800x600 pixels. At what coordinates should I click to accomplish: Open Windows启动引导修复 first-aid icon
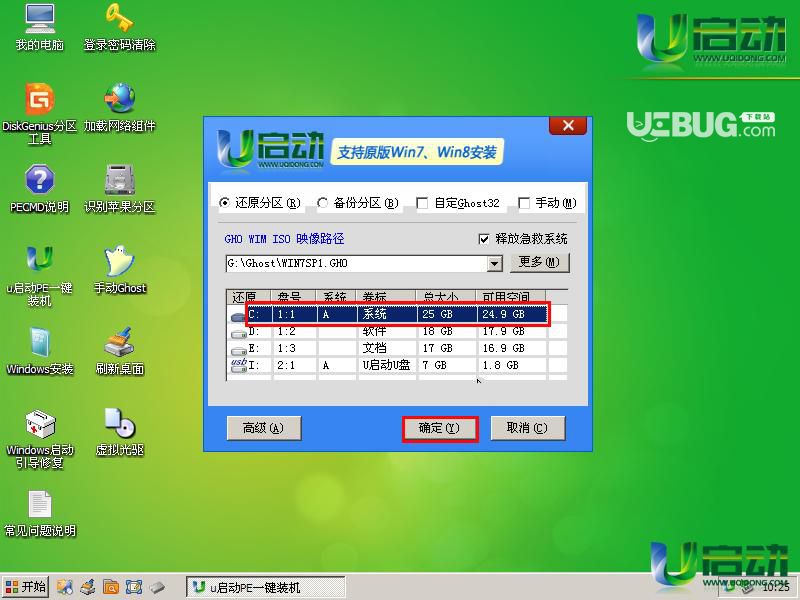(40, 438)
